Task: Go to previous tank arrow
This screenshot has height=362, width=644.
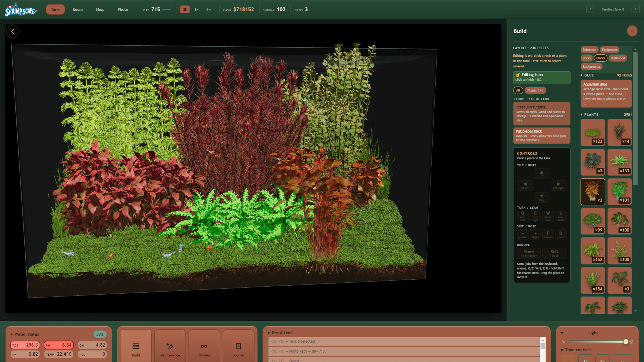Action: (x=590, y=9)
